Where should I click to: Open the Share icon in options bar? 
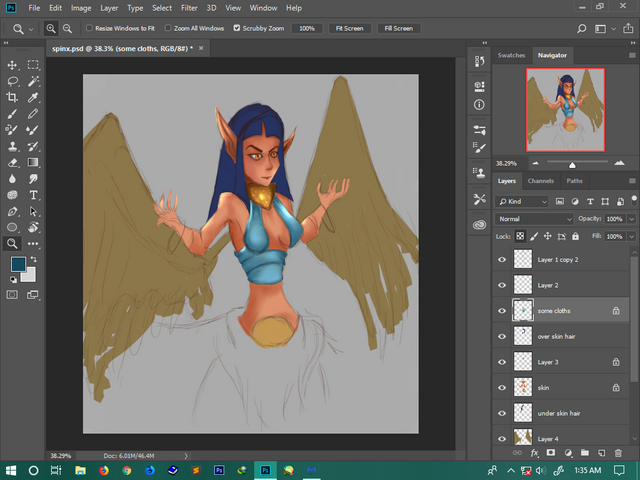click(x=628, y=29)
